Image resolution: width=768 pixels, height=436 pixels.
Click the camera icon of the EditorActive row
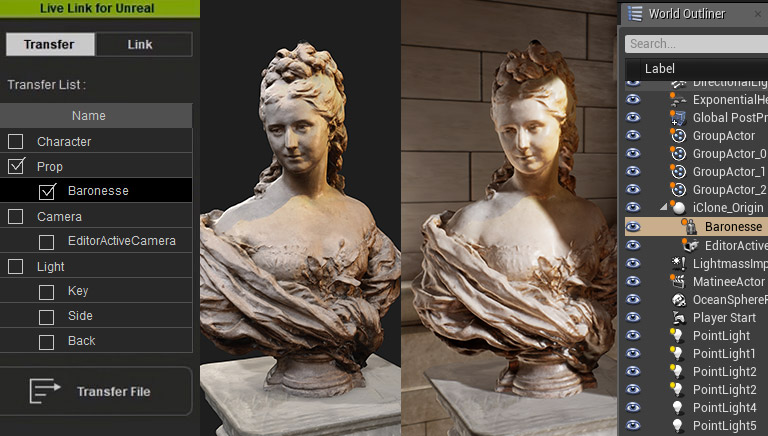tap(690, 245)
